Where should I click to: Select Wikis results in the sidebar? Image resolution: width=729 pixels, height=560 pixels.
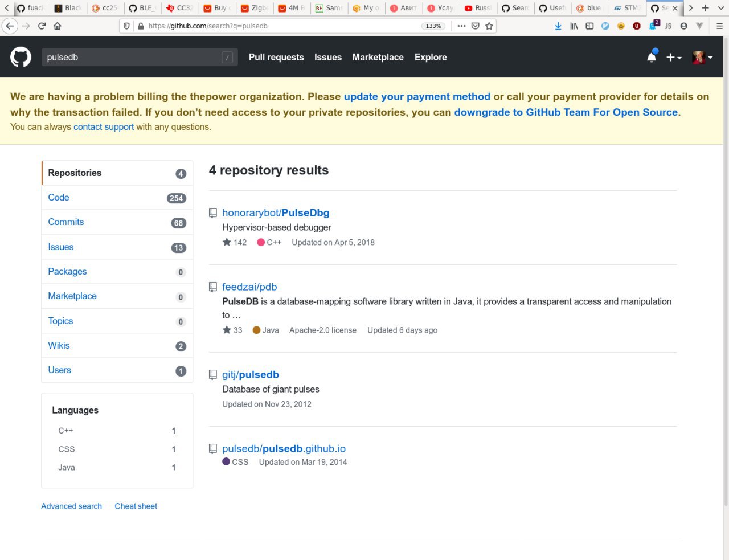coord(117,346)
